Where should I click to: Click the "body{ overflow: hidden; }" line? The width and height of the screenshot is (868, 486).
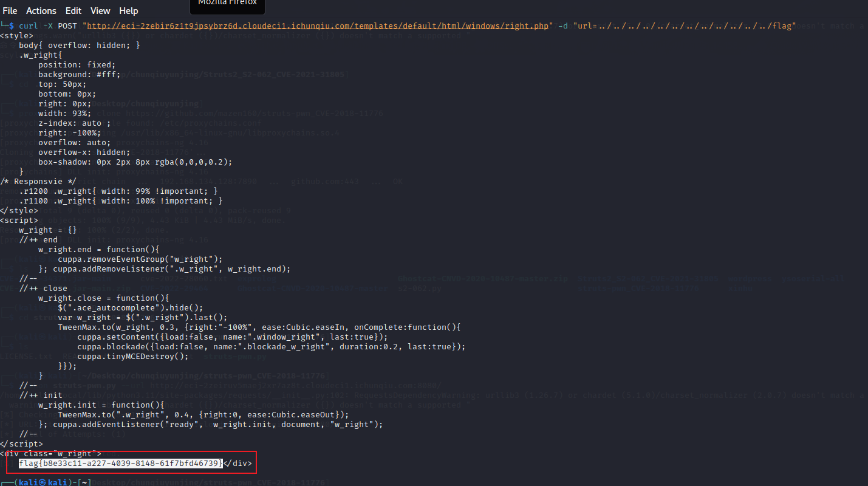pos(80,46)
